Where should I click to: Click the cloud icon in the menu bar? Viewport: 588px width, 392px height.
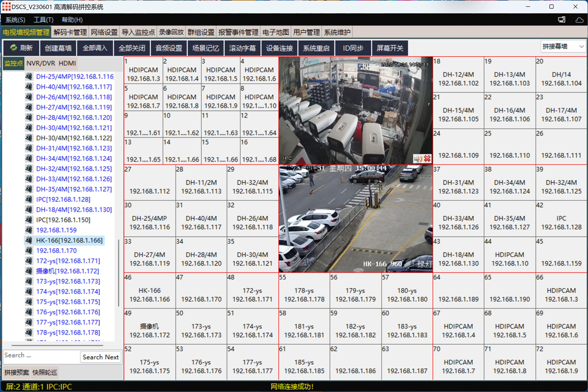tap(579, 20)
